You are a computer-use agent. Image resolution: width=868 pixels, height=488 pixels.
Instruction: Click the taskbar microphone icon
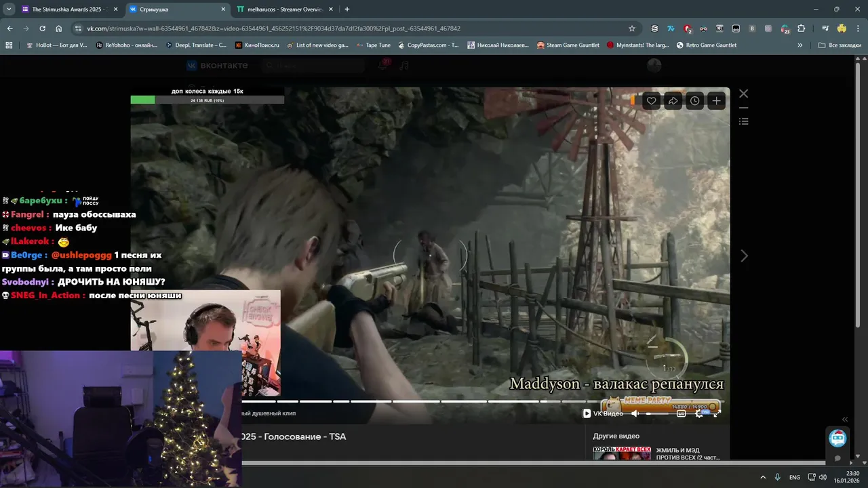point(778,477)
